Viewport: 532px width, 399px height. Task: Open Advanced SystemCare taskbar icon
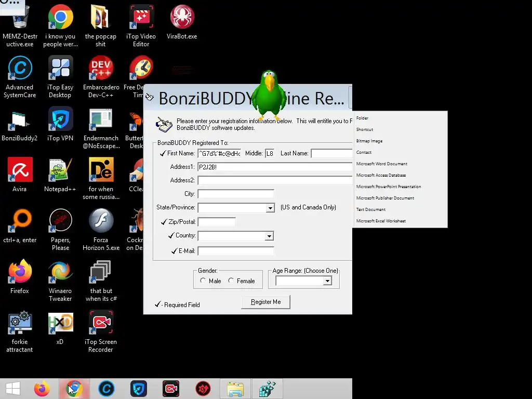tap(106, 389)
